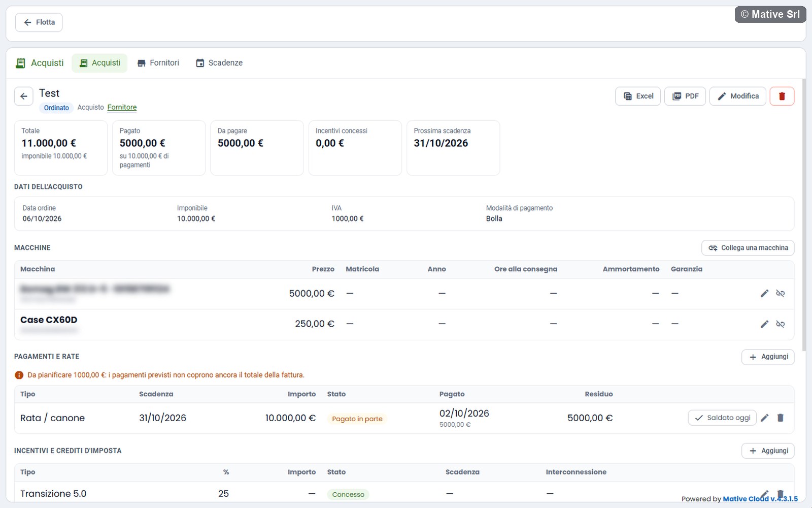Screen dimensions: 812x508
Task: Click the Pagato date 02/10/2026
Action: pos(464,413)
